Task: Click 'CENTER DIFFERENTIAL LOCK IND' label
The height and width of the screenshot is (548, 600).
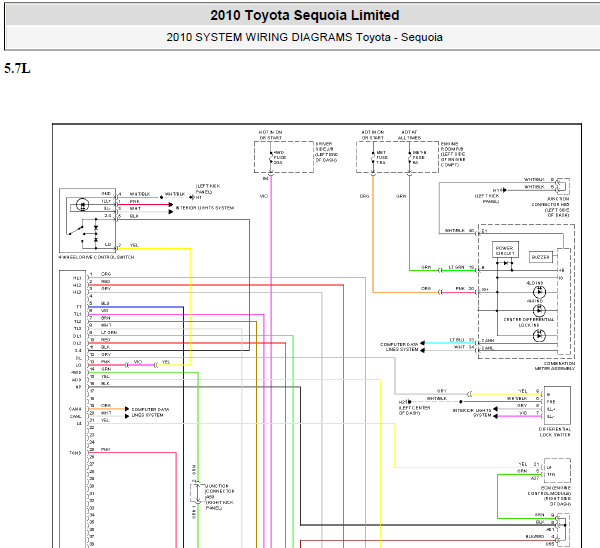Action: point(529,322)
